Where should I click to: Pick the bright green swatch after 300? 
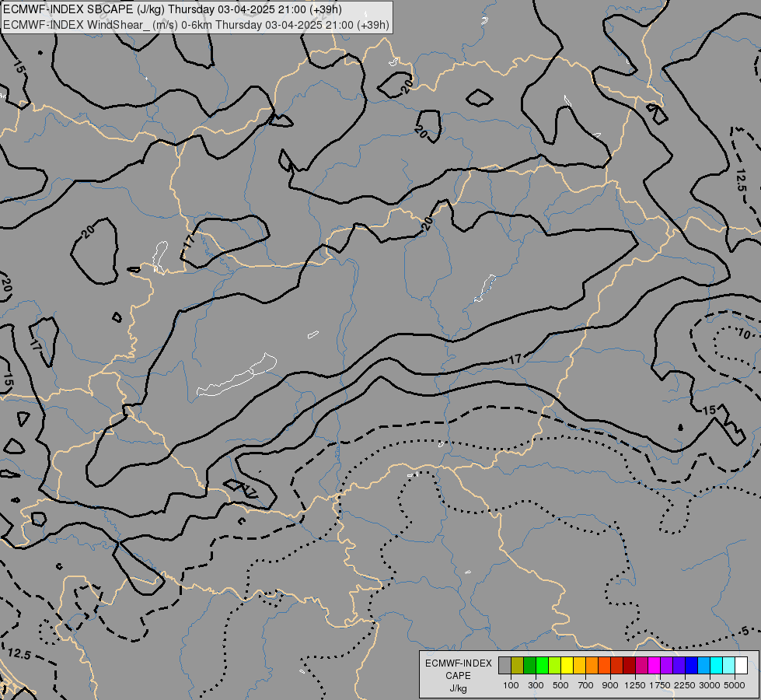point(542,665)
